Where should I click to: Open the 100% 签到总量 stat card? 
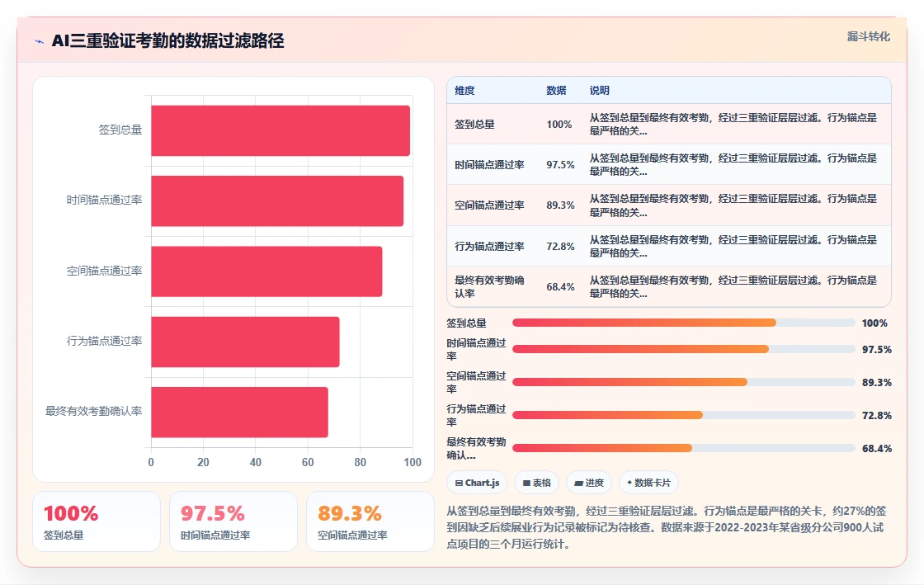[x=96, y=521]
